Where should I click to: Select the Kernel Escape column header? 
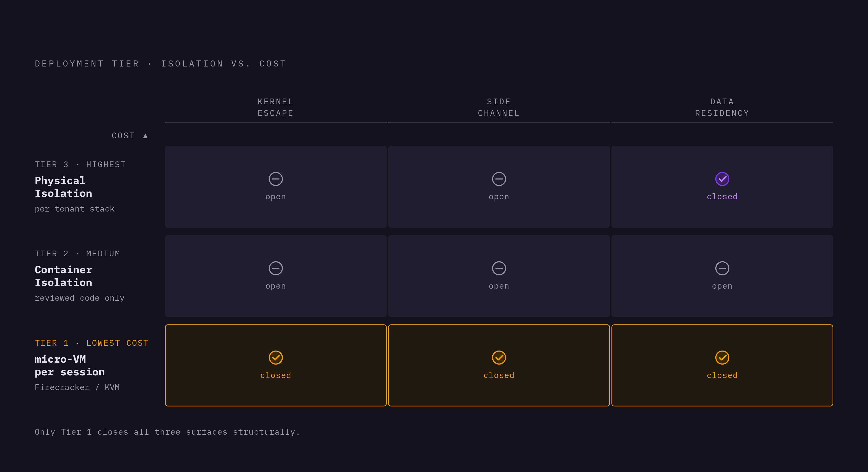click(x=276, y=107)
